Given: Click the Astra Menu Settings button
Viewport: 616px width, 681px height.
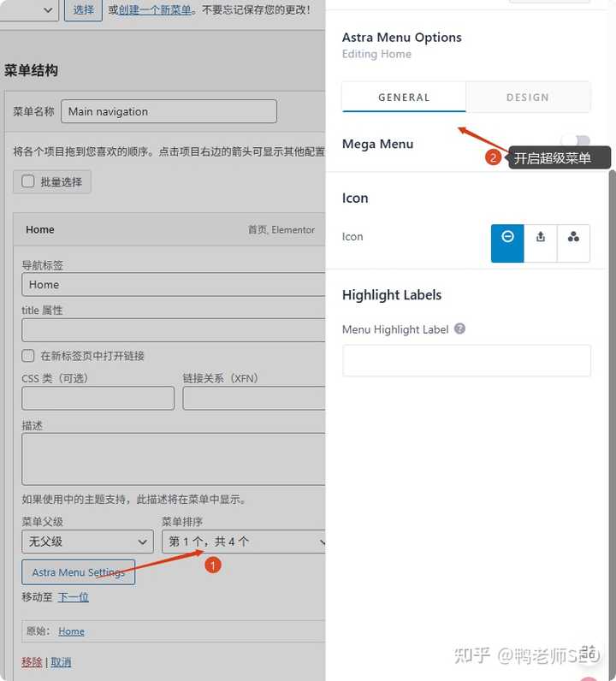Looking at the screenshot, I should 78,572.
